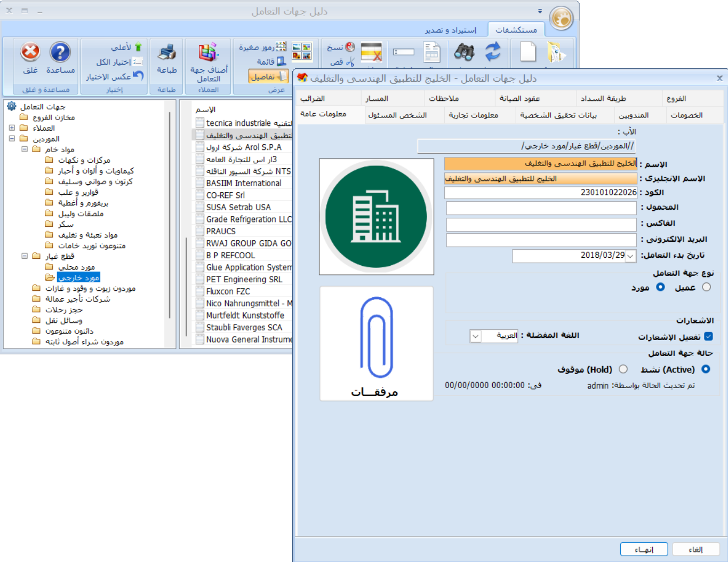This screenshot has height=562, width=728.
Task: Open Contact Categories (أصناف جهة التعامل) icon
Action: (x=209, y=52)
